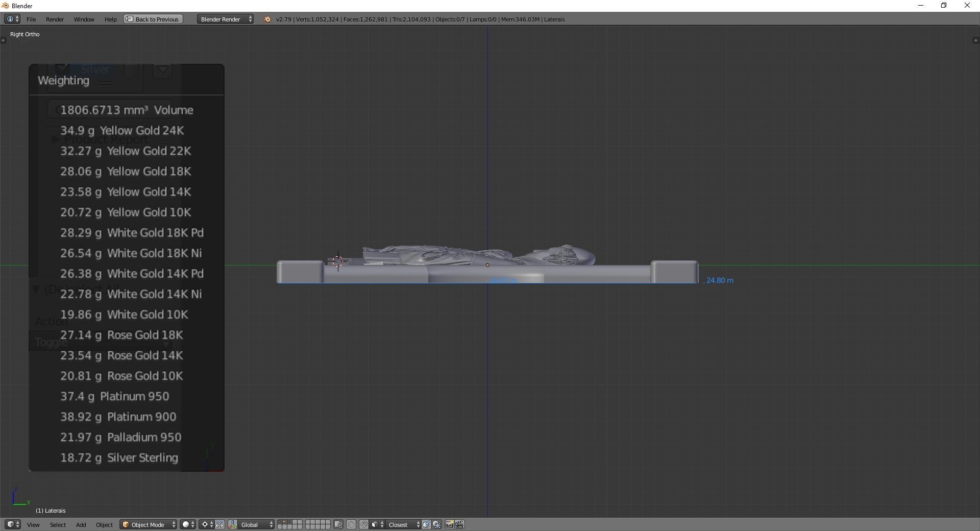Select the White Gold 14K Pd row
Image resolution: width=980 pixels, height=531 pixels.
(132, 273)
